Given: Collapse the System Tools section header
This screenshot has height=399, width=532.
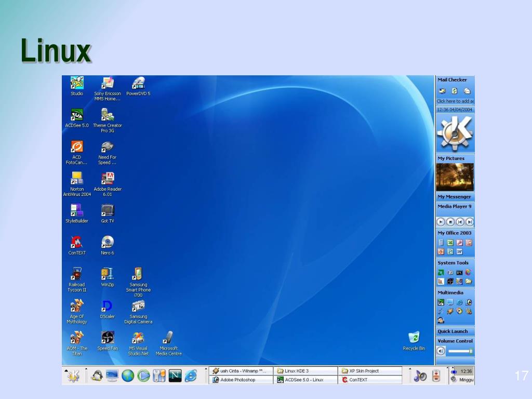Looking at the screenshot, I should 455,263.
